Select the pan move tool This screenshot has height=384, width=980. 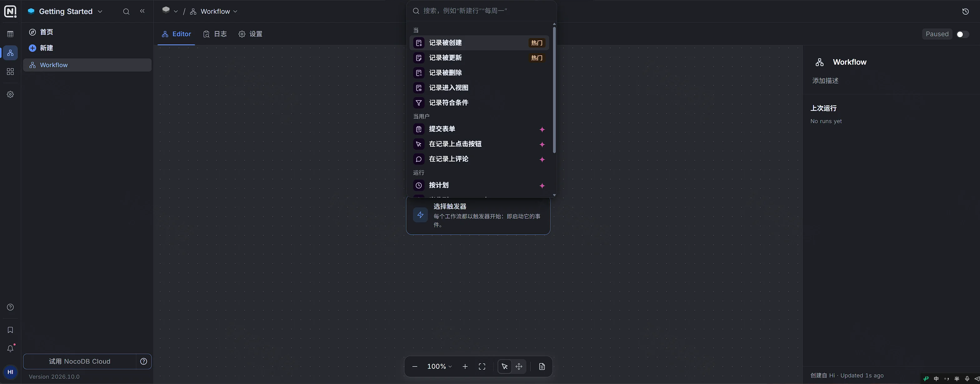click(x=519, y=367)
